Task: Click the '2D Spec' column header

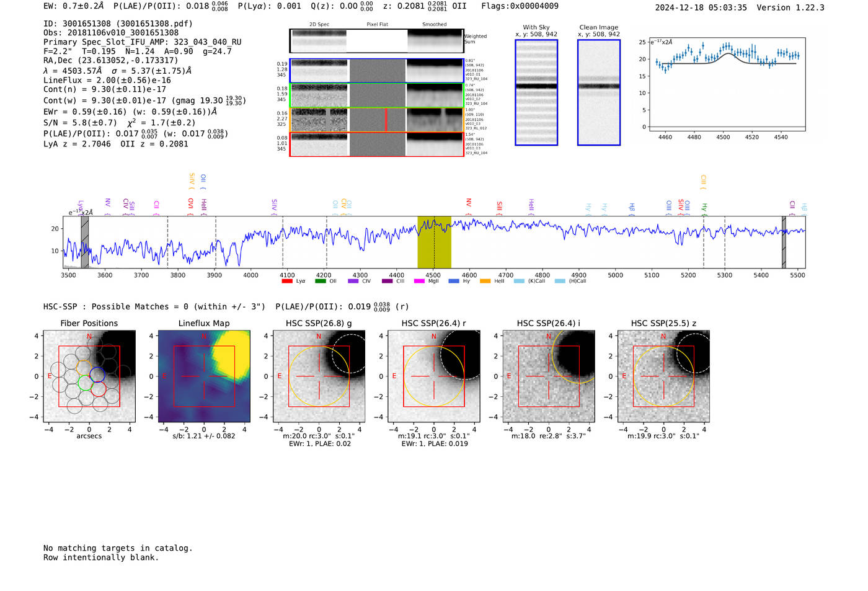Action: pos(319,25)
